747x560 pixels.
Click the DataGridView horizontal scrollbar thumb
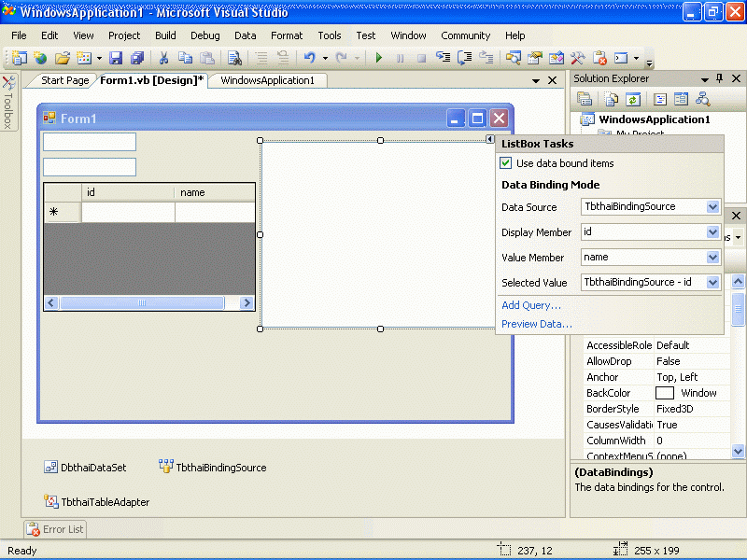[x=142, y=302]
